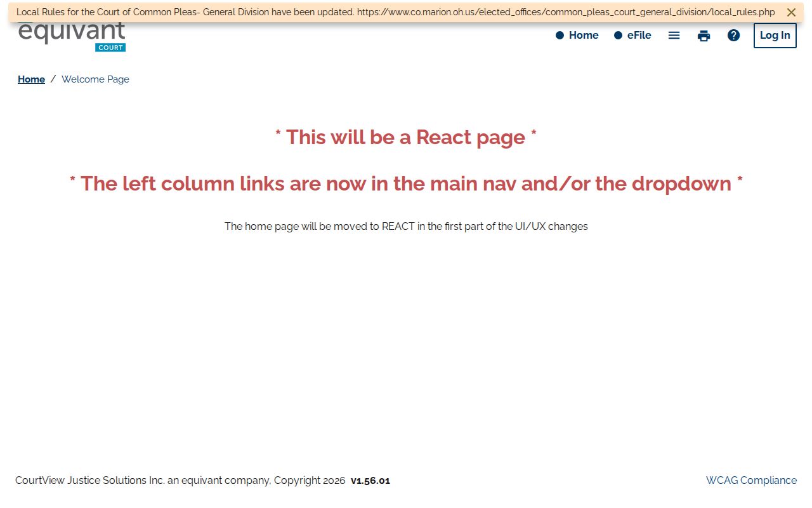Click the 'left column links' heading
812x508 pixels.
406,184
